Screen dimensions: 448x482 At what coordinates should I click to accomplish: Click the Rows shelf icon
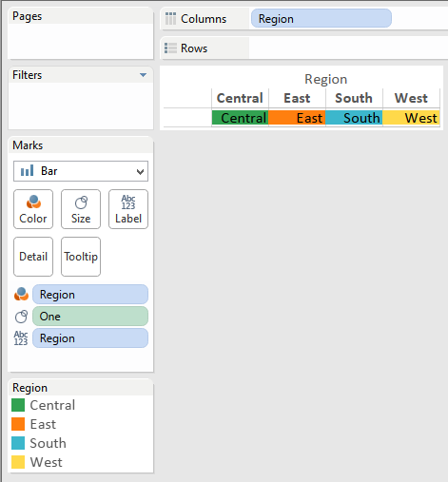(170, 48)
